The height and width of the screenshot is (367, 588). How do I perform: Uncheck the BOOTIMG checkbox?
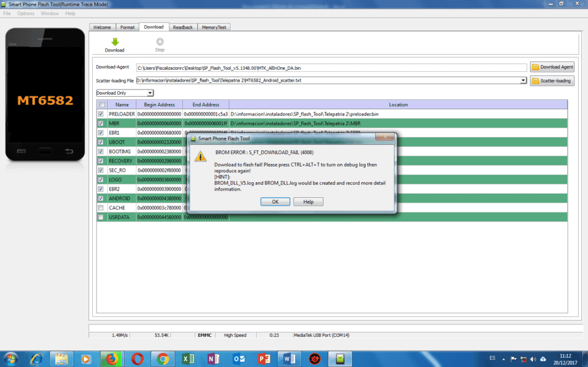tap(101, 152)
